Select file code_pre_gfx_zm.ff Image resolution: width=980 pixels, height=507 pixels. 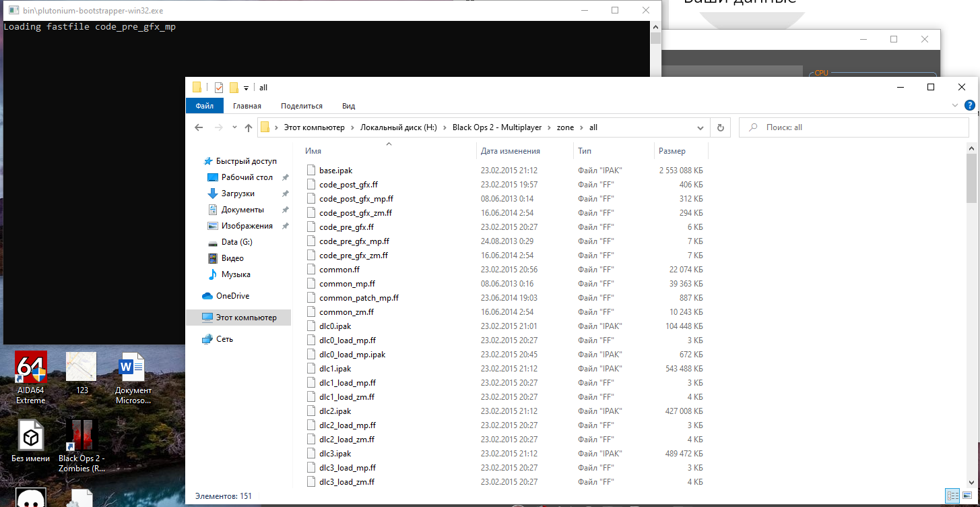pos(353,256)
